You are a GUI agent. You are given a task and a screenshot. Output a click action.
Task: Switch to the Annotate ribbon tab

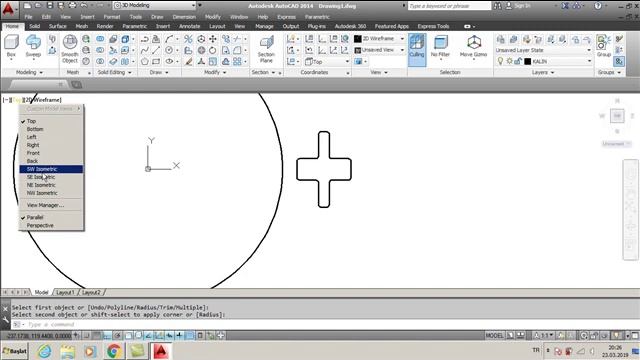(x=189, y=26)
